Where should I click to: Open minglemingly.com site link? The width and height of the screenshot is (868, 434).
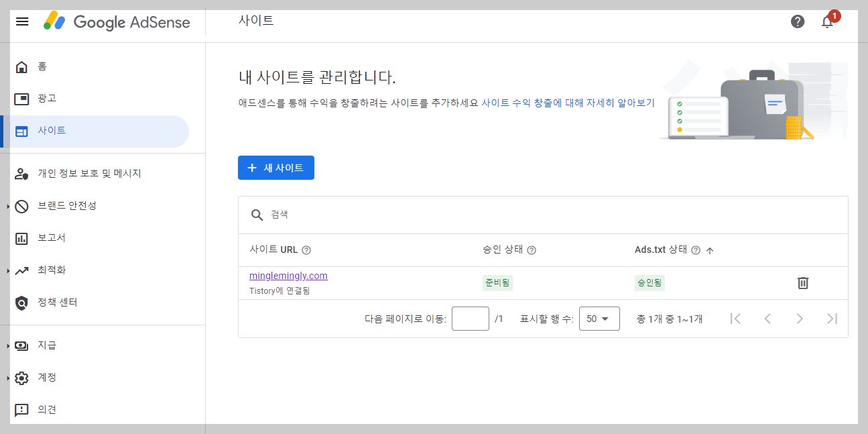pyautogui.click(x=288, y=276)
